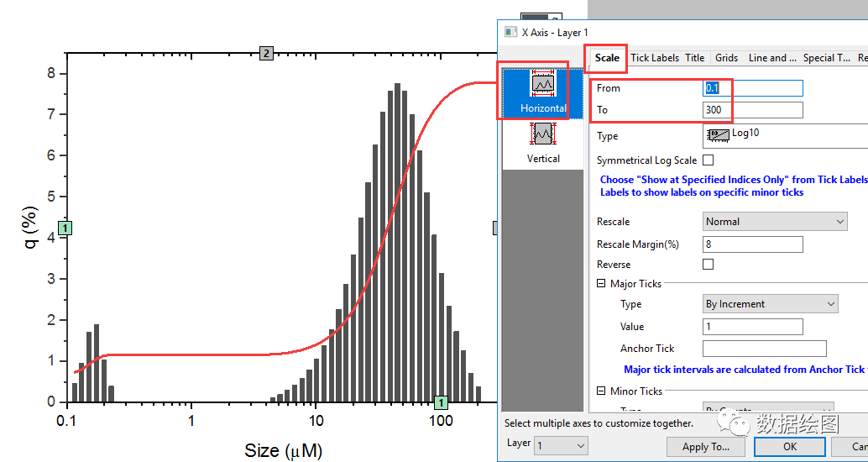Click the X axis tick label 10
The image size is (868, 462).
click(x=316, y=421)
